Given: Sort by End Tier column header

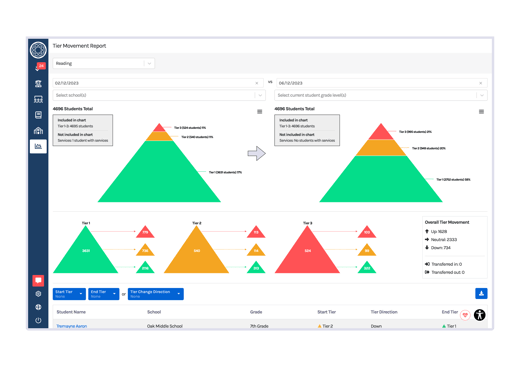Looking at the screenshot, I should click(450, 312).
